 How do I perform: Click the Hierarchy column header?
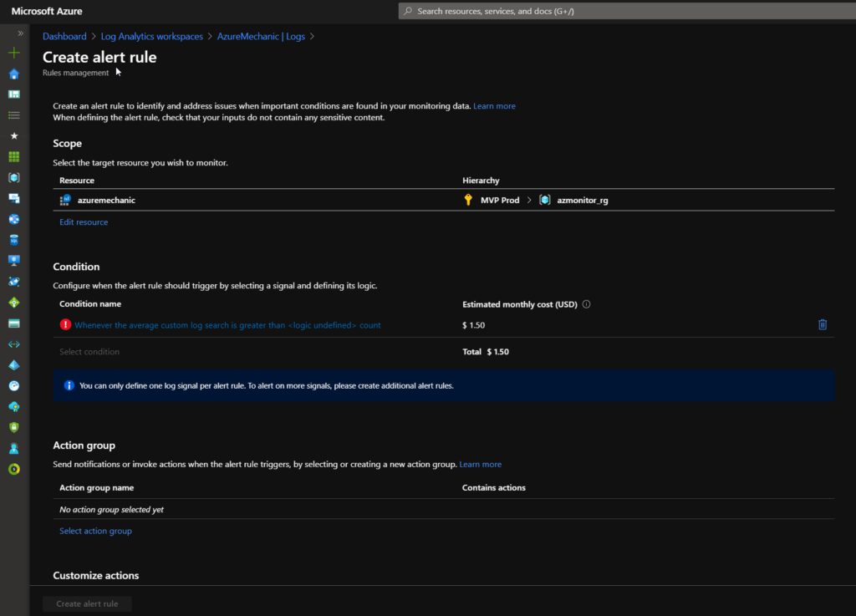(481, 181)
